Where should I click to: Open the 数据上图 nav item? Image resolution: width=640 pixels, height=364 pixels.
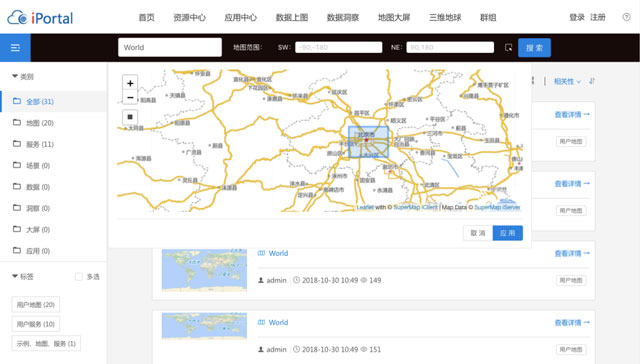coord(292,18)
